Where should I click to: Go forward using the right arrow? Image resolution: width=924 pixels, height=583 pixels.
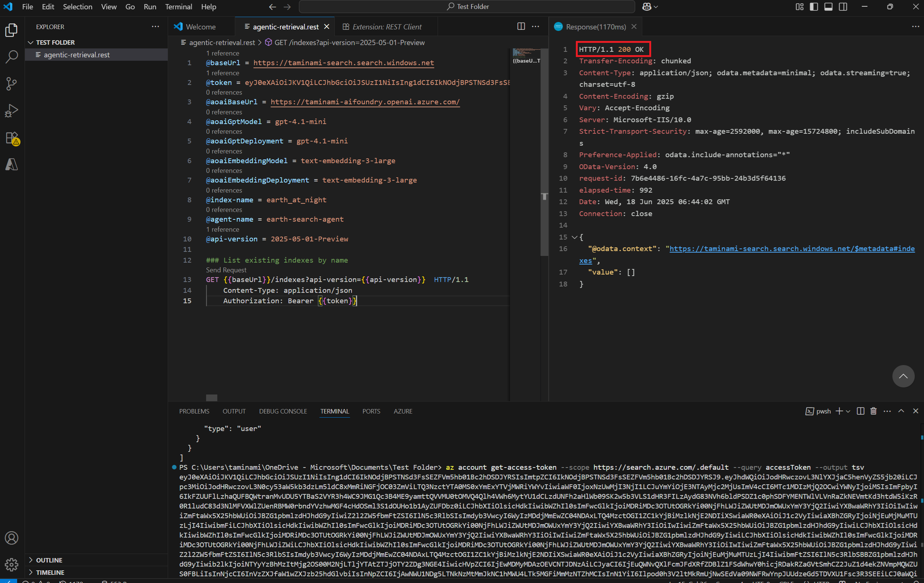point(287,7)
